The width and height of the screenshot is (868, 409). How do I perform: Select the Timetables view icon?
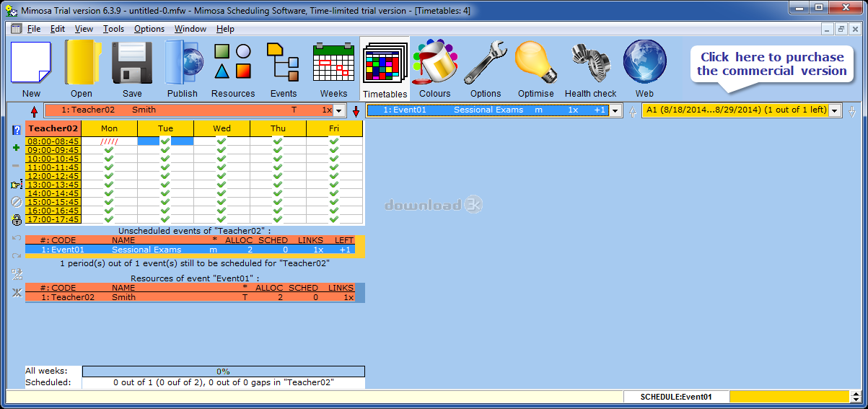pyautogui.click(x=385, y=69)
